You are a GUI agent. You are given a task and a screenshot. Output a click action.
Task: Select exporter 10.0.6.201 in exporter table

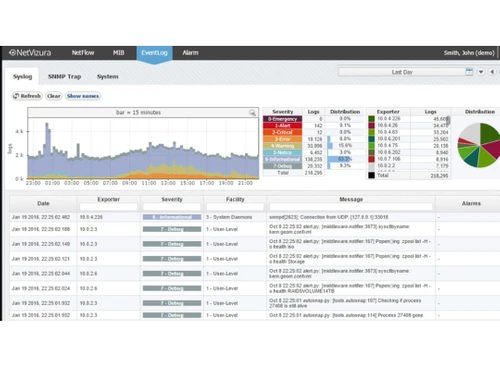pos(389,139)
